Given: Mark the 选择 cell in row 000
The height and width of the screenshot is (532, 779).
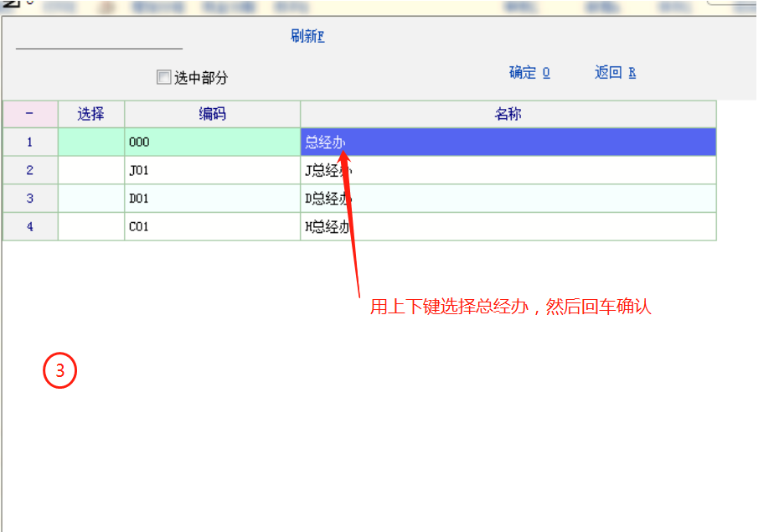Looking at the screenshot, I should point(90,142).
